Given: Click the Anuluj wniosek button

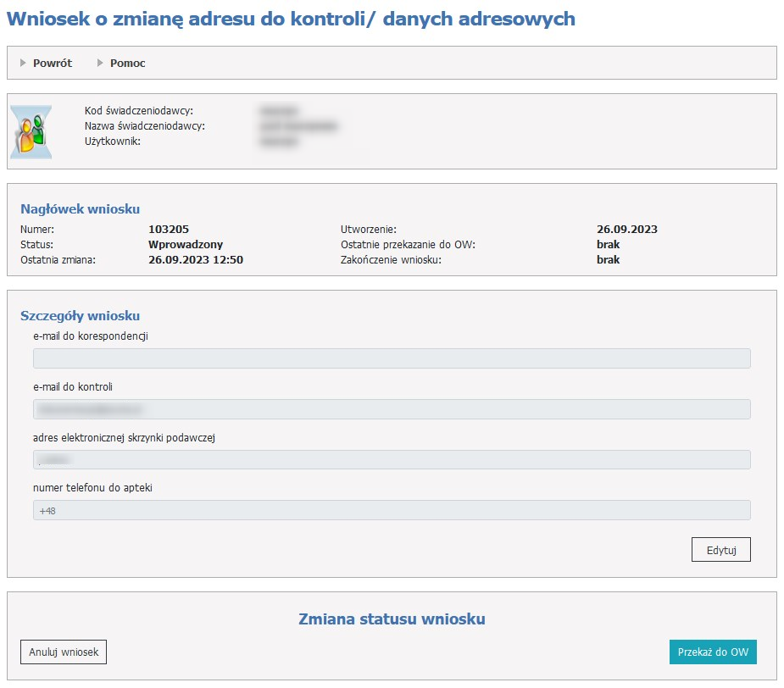Looking at the screenshot, I should [64, 652].
